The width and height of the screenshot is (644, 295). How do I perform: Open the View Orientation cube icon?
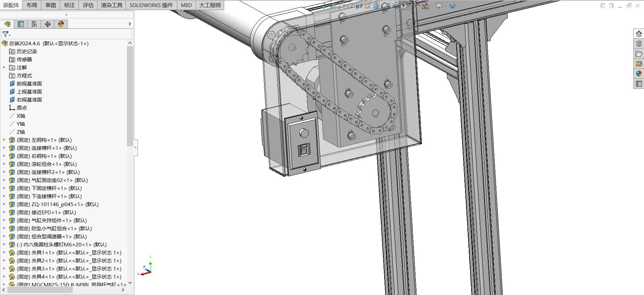pyautogui.click(x=376, y=6)
